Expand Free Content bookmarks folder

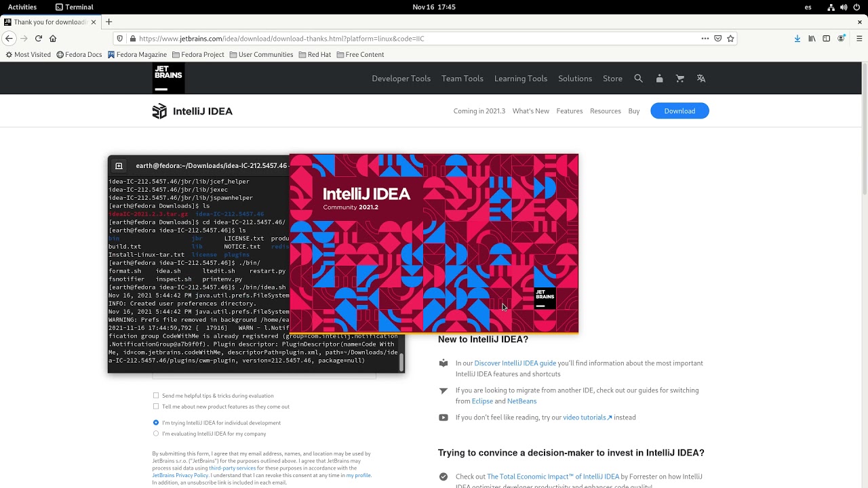360,55
